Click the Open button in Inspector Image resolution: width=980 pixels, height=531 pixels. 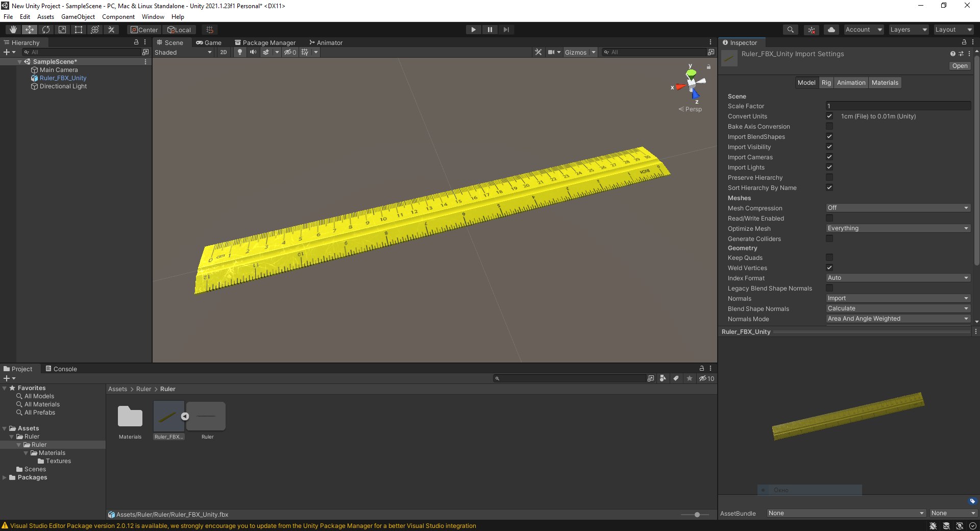[960, 66]
